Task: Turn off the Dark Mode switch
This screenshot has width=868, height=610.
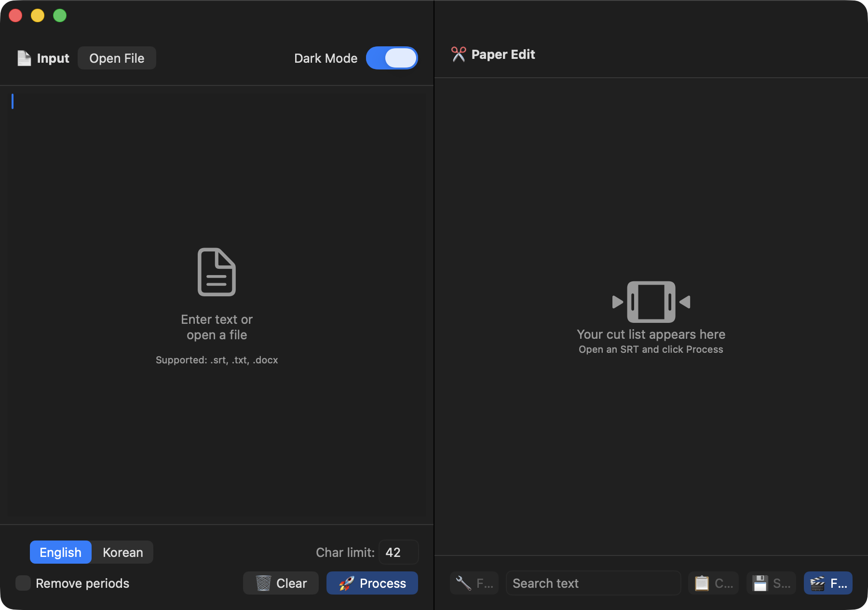Action: 392,58
